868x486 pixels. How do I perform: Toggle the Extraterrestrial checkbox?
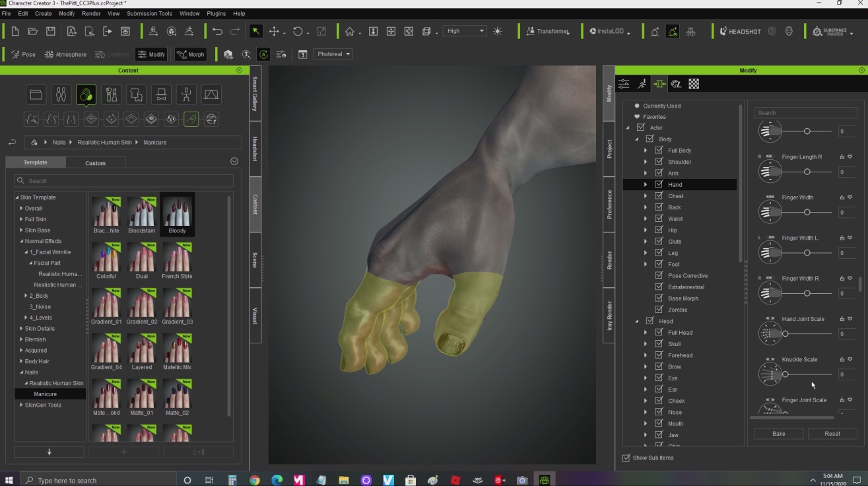(x=659, y=287)
